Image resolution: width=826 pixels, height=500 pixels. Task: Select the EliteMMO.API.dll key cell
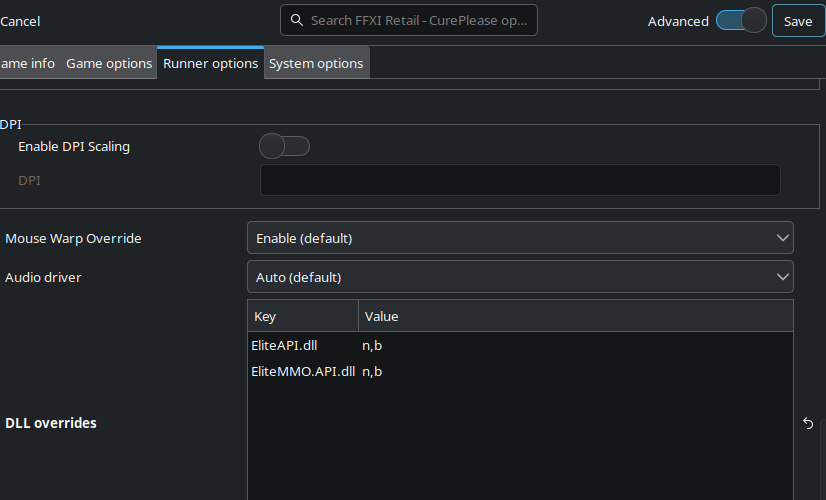tap(303, 371)
